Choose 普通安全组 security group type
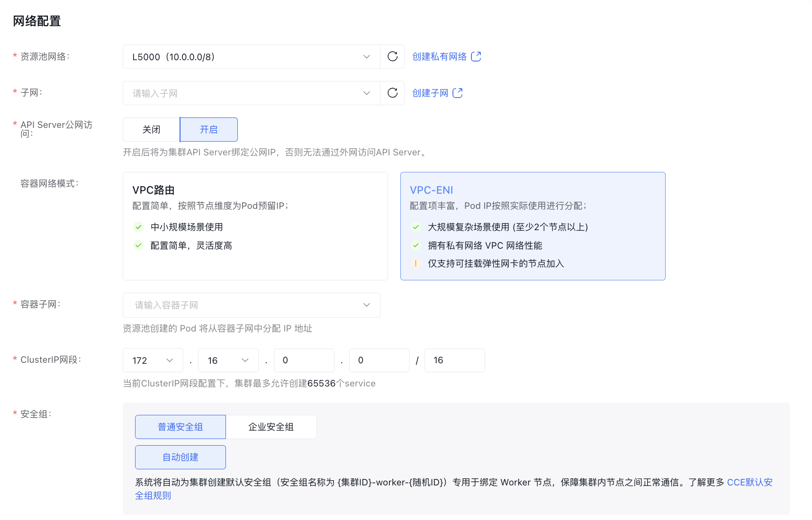Screen dimensions: 812x520 pos(180,427)
